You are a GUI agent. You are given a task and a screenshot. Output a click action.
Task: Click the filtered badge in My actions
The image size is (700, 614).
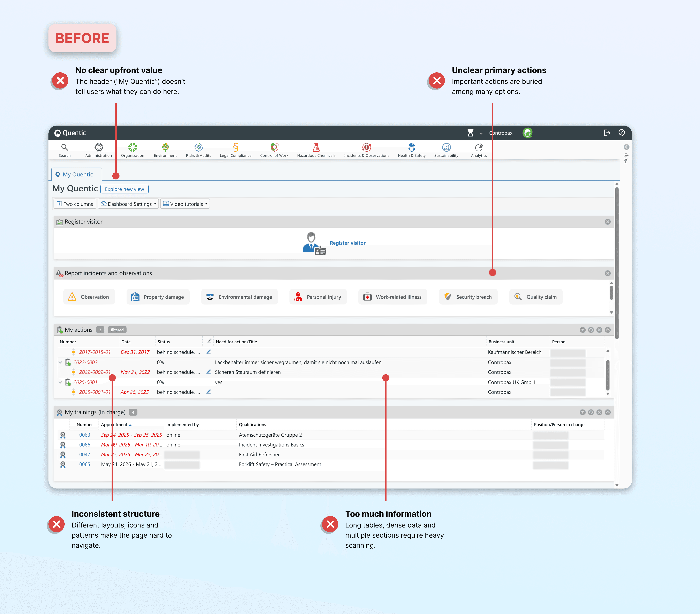[x=117, y=330]
